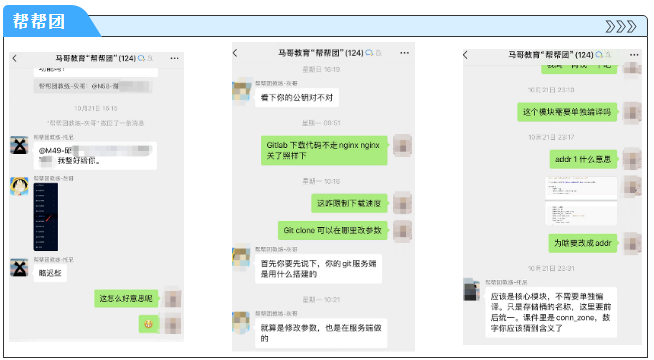Tap the green bubble addr 1 什么意思
The image size is (654, 360).
coord(583,159)
